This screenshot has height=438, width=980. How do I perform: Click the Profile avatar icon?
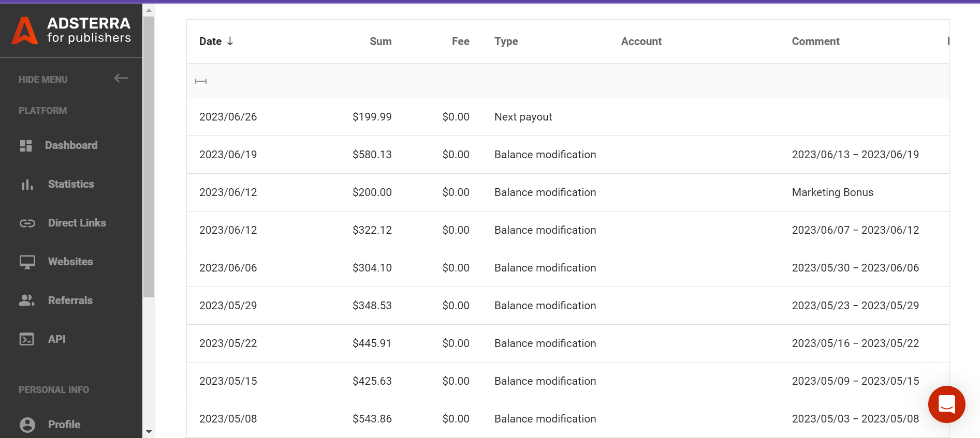click(27, 425)
